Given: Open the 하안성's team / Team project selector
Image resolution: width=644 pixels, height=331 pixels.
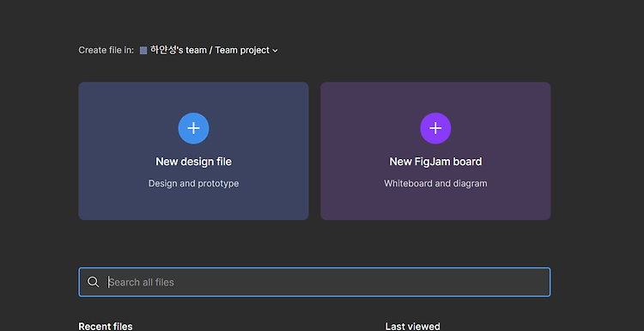Looking at the screenshot, I should click(x=209, y=50).
